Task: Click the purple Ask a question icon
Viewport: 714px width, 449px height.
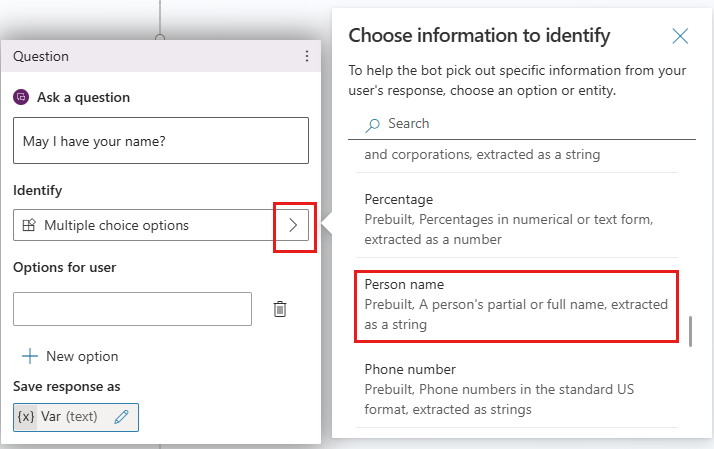Action: pos(21,98)
